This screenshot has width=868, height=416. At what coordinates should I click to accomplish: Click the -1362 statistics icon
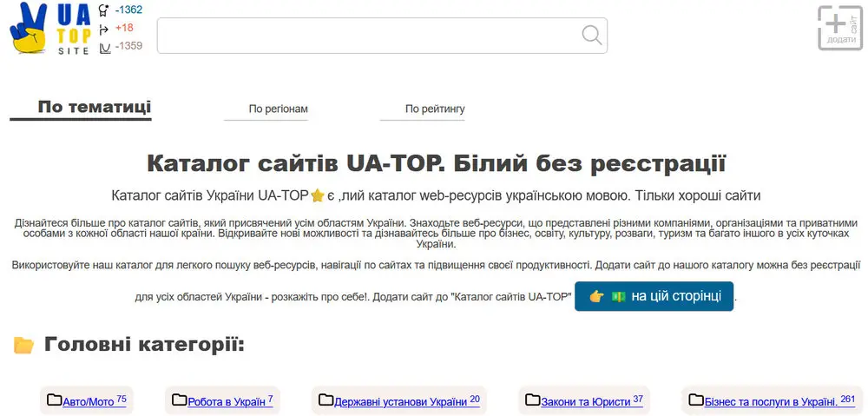coord(103,10)
